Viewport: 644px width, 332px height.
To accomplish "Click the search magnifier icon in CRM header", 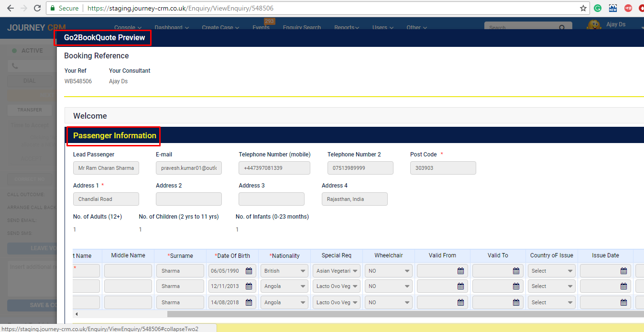I will click(x=563, y=28).
